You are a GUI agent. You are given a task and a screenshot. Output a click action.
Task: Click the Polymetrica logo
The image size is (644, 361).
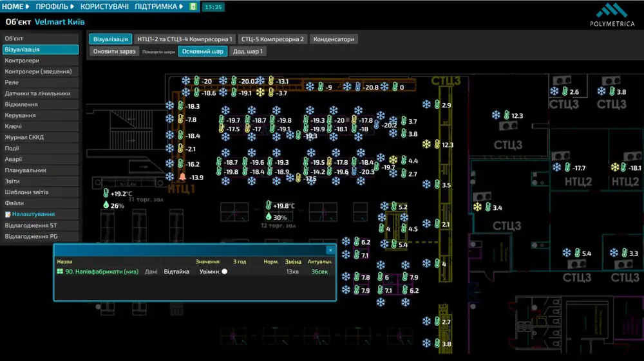(612, 15)
